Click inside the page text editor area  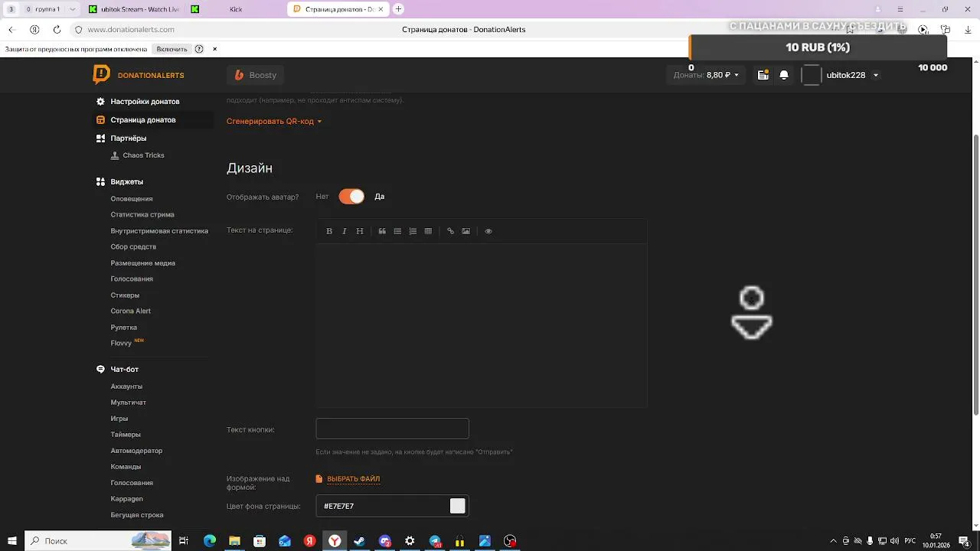click(482, 325)
